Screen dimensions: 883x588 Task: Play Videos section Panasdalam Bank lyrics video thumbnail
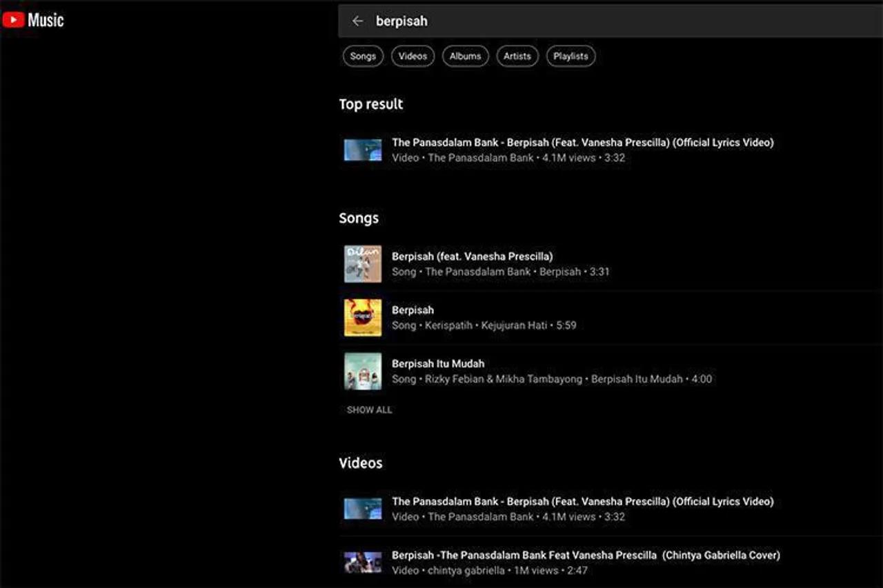pos(363,509)
